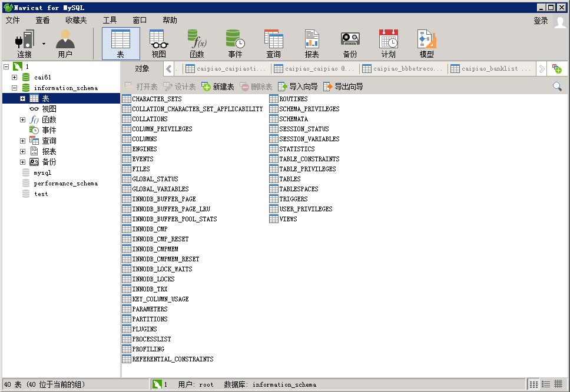
Task: Click the 连接 (Connection) toolbar icon
Action: click(24, 44)
